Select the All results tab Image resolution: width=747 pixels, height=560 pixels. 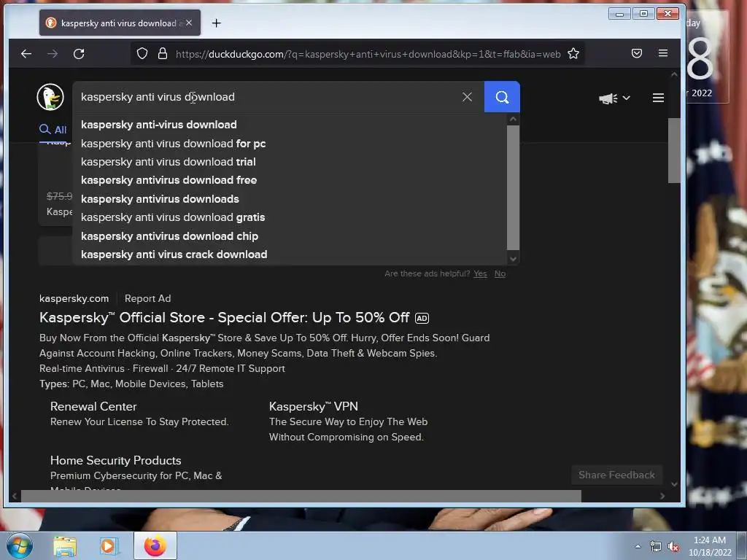[x=53, y=130]
